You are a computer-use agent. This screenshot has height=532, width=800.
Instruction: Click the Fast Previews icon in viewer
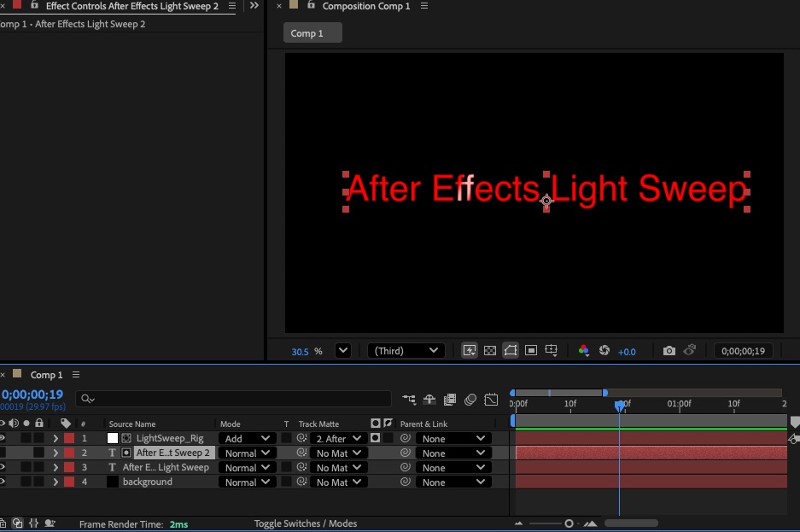tap(470, 351)
